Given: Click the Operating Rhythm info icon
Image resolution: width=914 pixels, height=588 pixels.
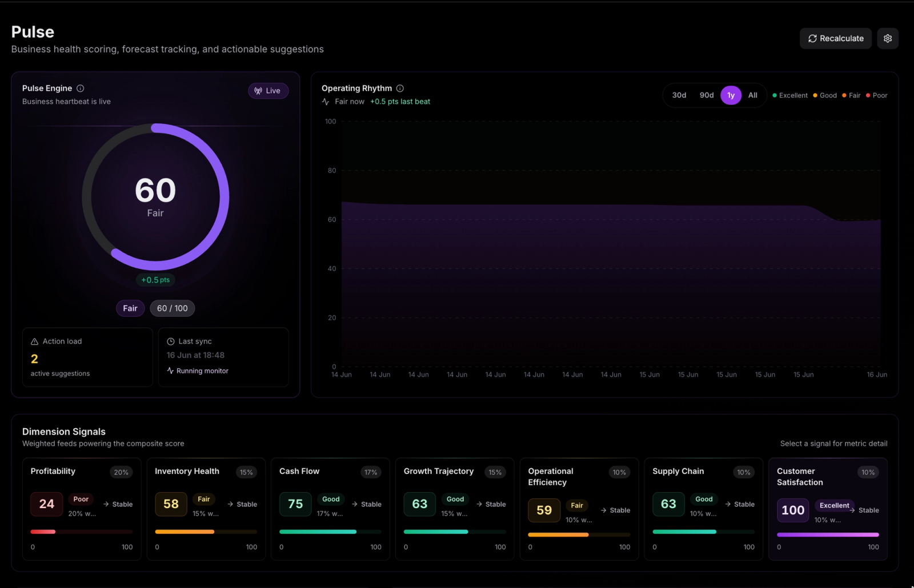Looking at the screenshot, I should coord(400,88).
